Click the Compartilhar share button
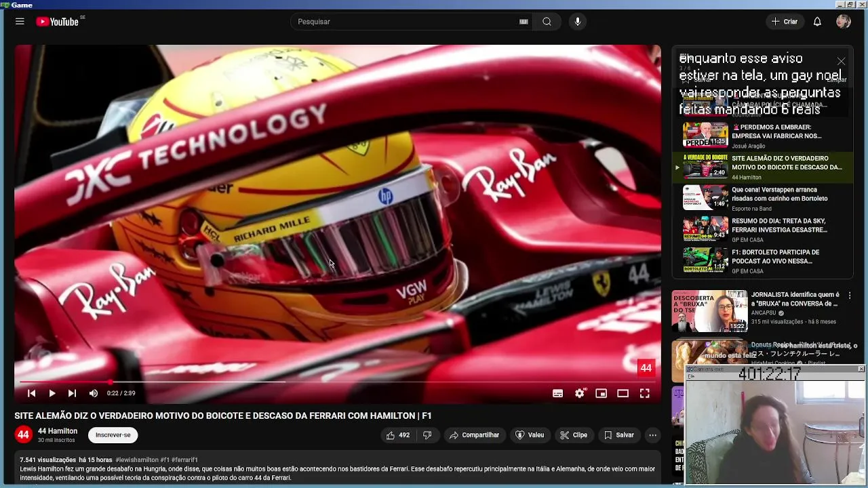The width and height of the screenshot is (868, 488). [x=475, y=435]
